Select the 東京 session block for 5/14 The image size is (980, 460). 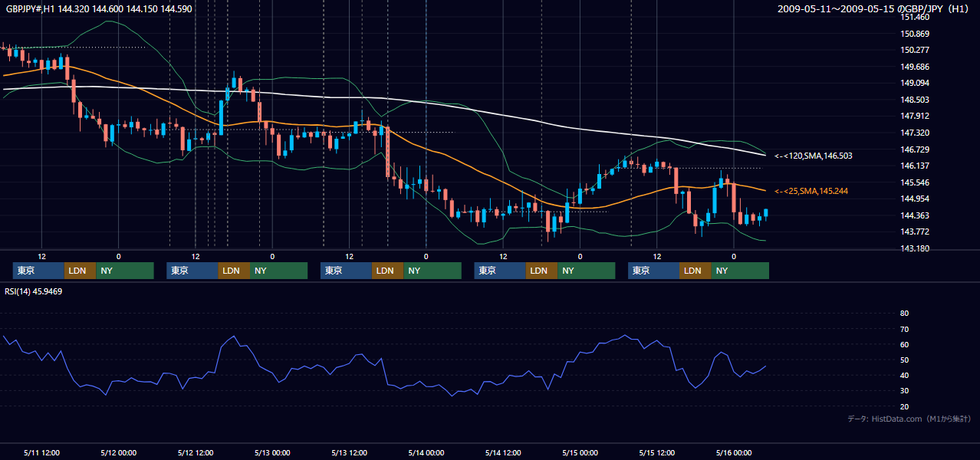[500, 271]
